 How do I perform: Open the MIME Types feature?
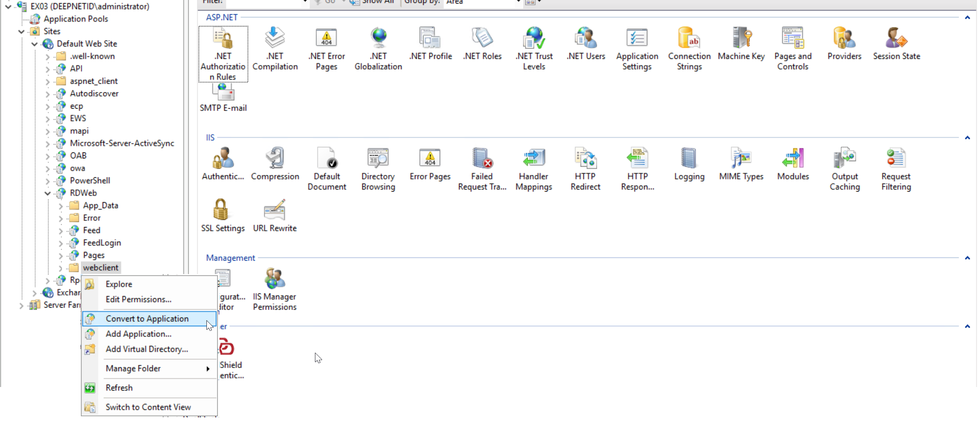click(741, 164)
